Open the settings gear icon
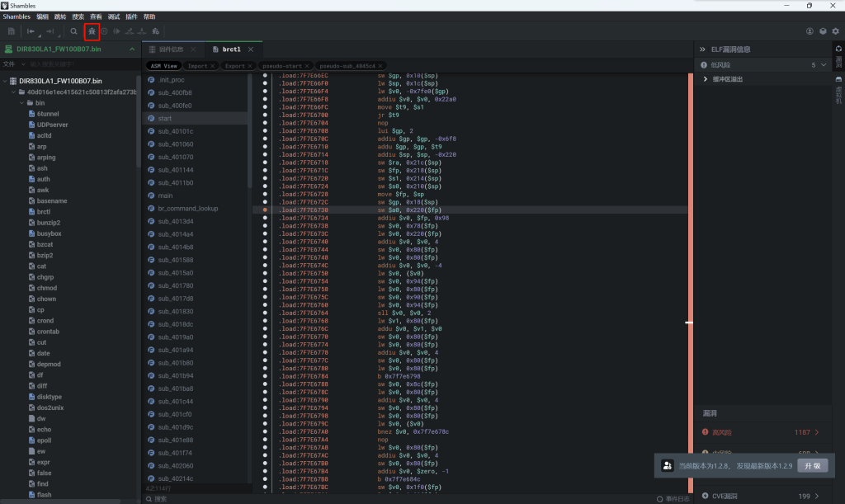845x504 pixels. pos(835,31)
